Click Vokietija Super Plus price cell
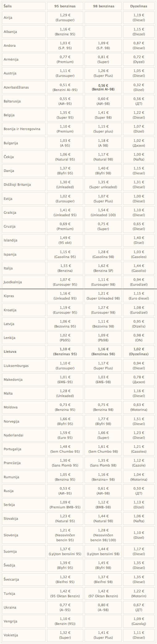This screenshot has width=157, height=644. pyautogui.click(x=103, y=635)
